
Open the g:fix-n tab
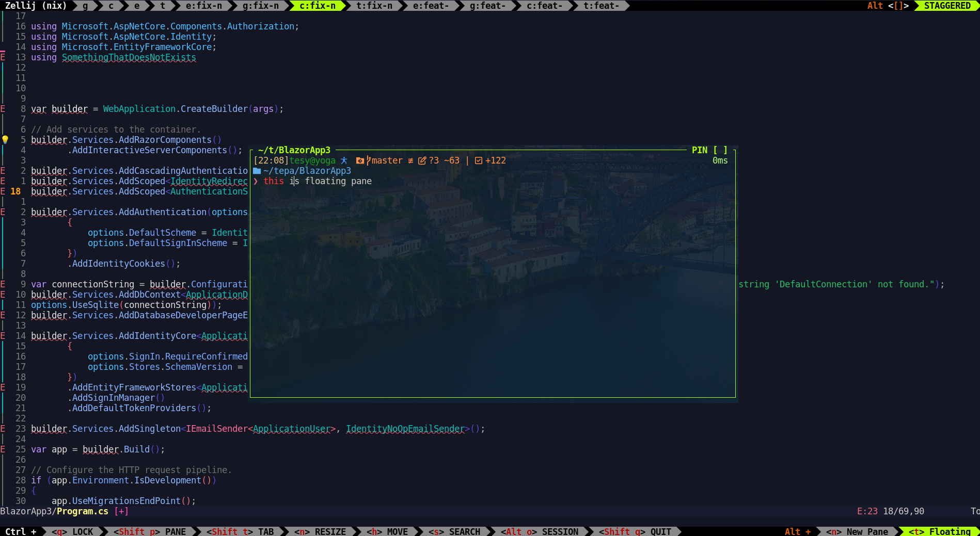pos(261,6)
